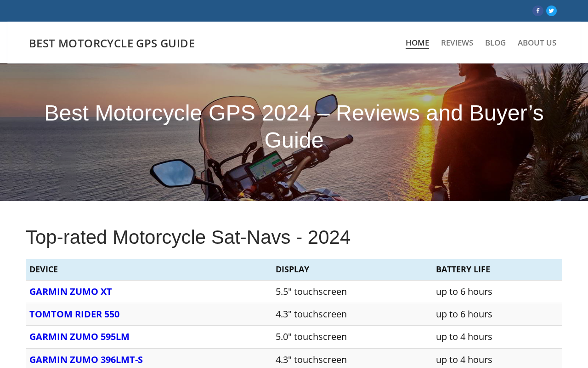Screen dimensions: 588x368
Task: Click the hero banner headline text
Action: (x=294, y=126)
